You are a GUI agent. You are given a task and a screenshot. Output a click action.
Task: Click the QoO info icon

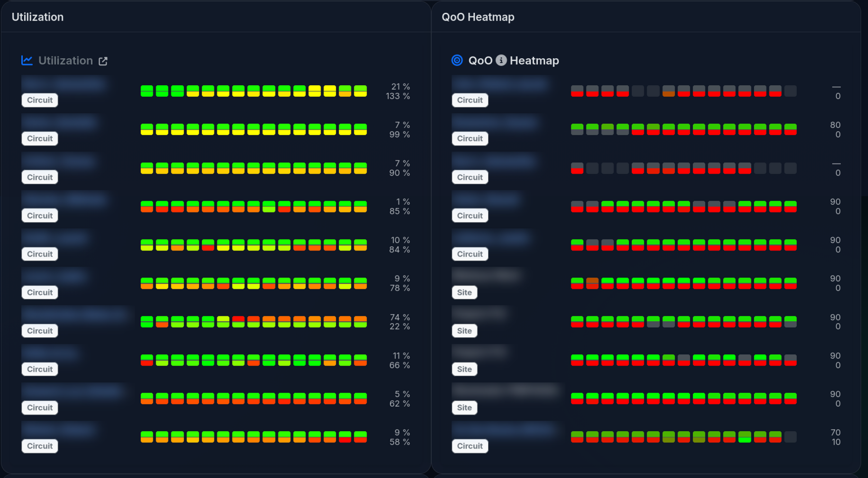click(501, 60)
